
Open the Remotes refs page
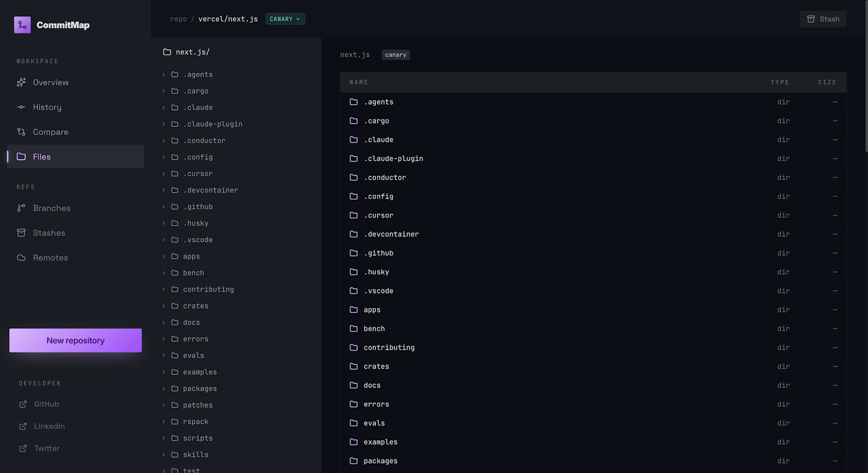75,258
